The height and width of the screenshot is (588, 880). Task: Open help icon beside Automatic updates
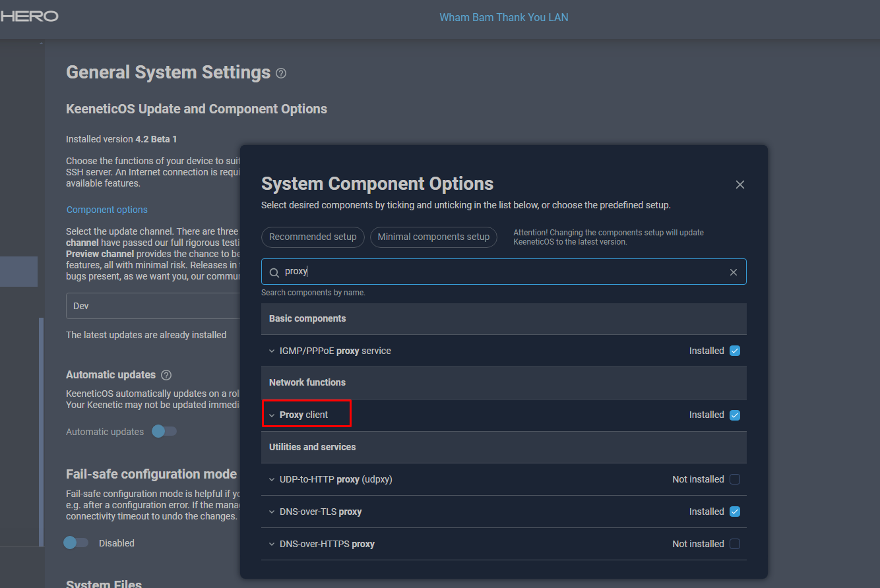(166, 375)
